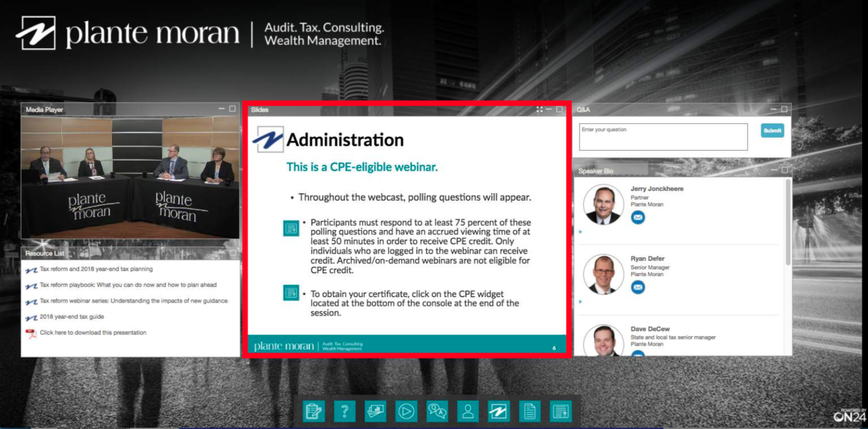
Task: Open the Resource List document widget in the dock
Action: pos(530,411)
